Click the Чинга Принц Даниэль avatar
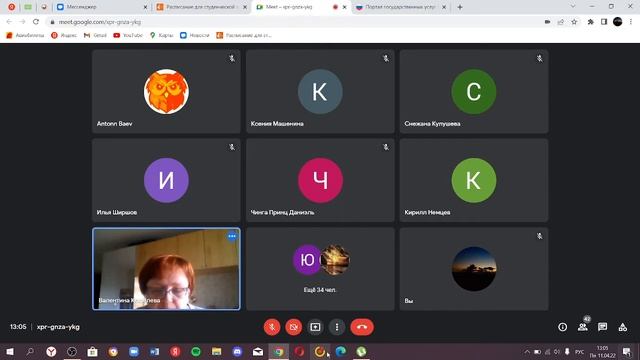Viewport: 640px width, 360px height. tap(320, 180)
